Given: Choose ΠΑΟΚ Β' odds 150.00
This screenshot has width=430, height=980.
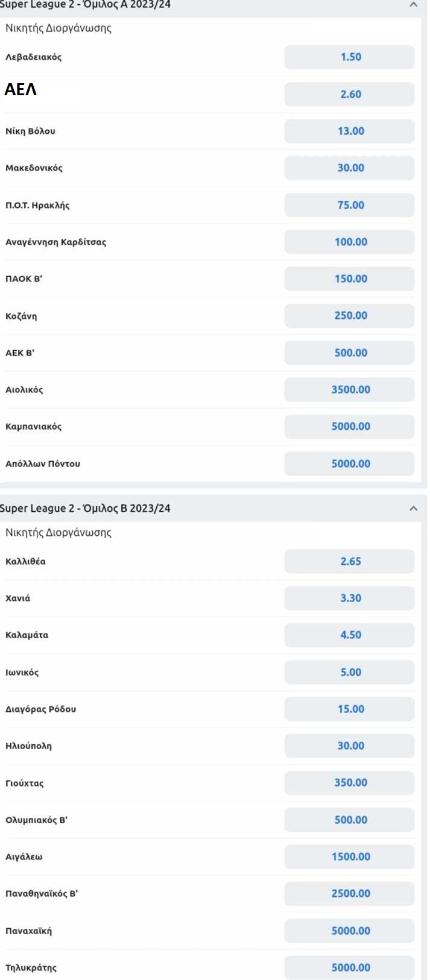Looking at the screenshot, I should pos(350,278).
